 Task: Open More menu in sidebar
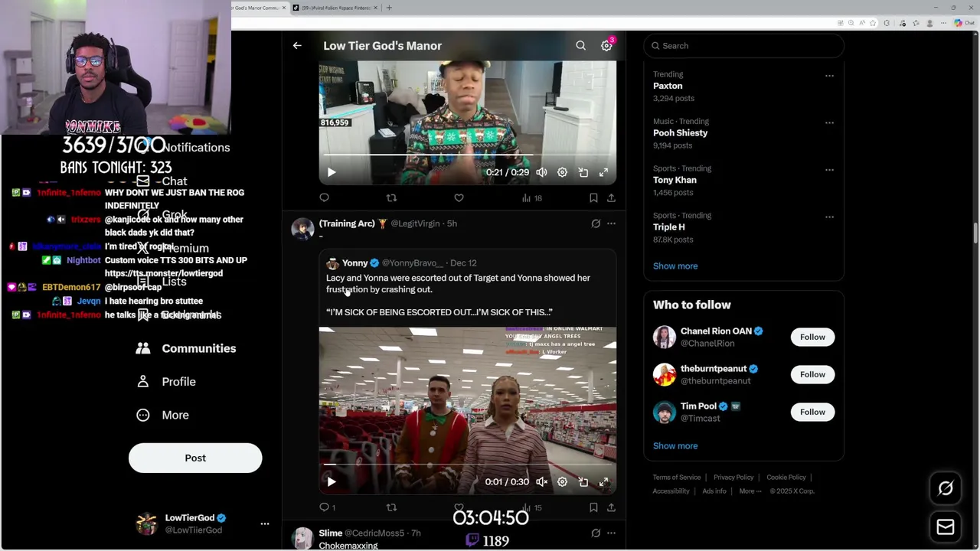click(162, 416)
